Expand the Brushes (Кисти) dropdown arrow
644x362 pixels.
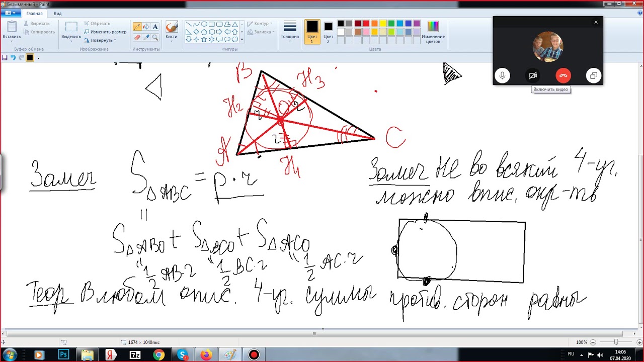pos(172,42)
